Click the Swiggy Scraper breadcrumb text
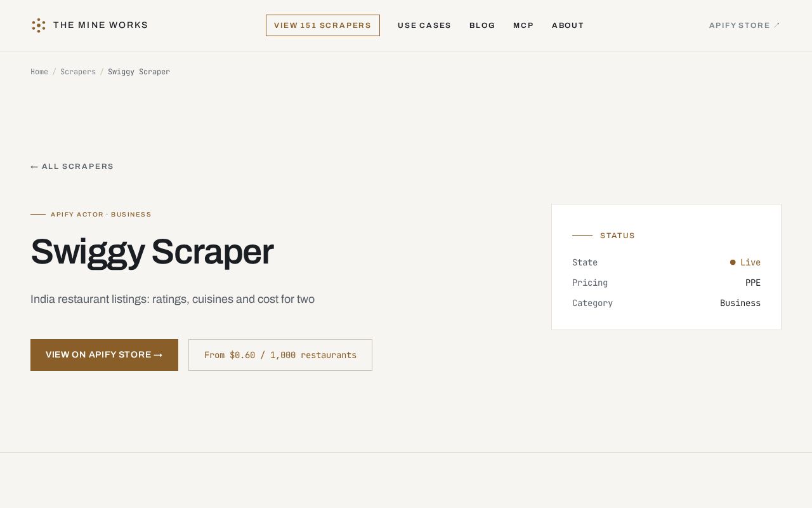 click(x=139, y=72)
